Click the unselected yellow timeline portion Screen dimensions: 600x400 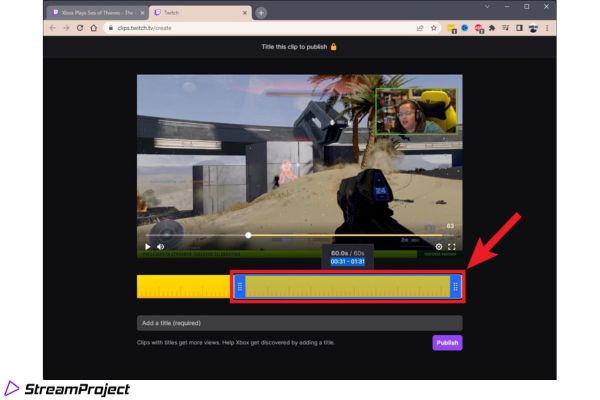click(x=185, y=286)
